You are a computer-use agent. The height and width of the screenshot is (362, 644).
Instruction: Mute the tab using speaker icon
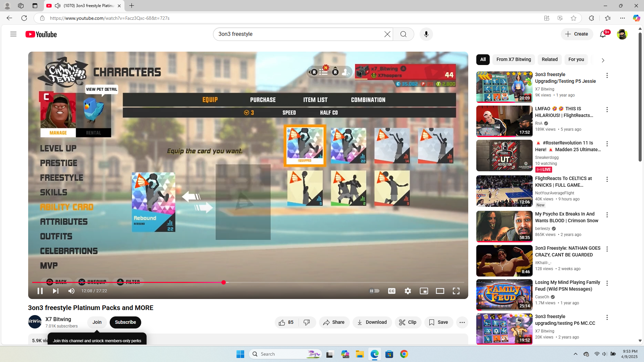pyautogui.click(x=58, y=6)
